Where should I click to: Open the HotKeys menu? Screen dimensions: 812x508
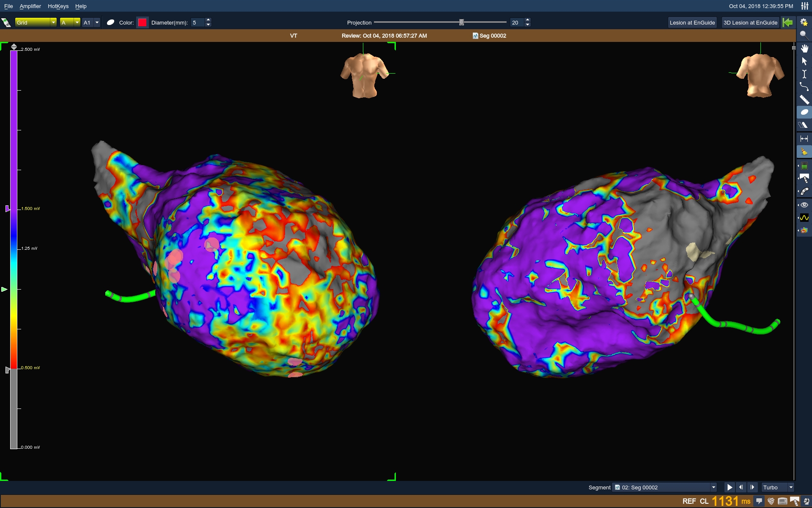[x=58, y=6]
